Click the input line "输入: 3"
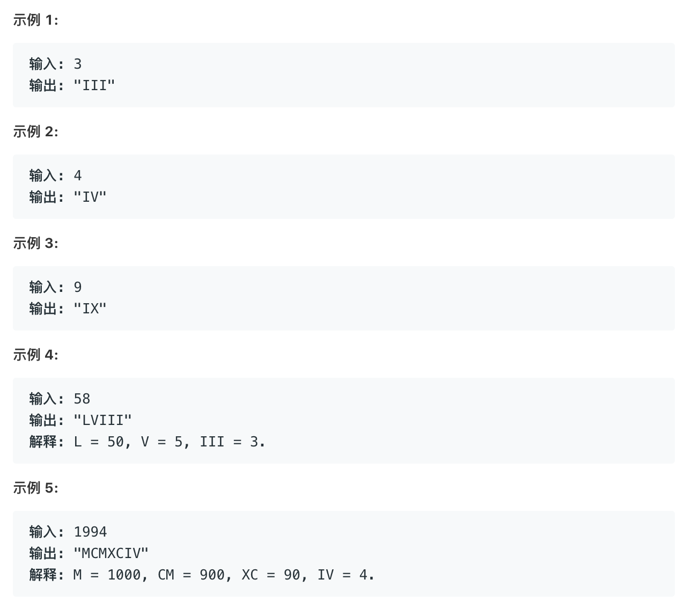Screen dimensions: 691x616 tap(55, 64)
